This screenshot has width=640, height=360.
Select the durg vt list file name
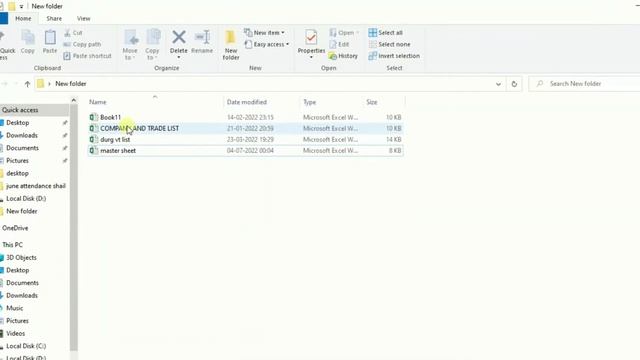tap(115, 139)
